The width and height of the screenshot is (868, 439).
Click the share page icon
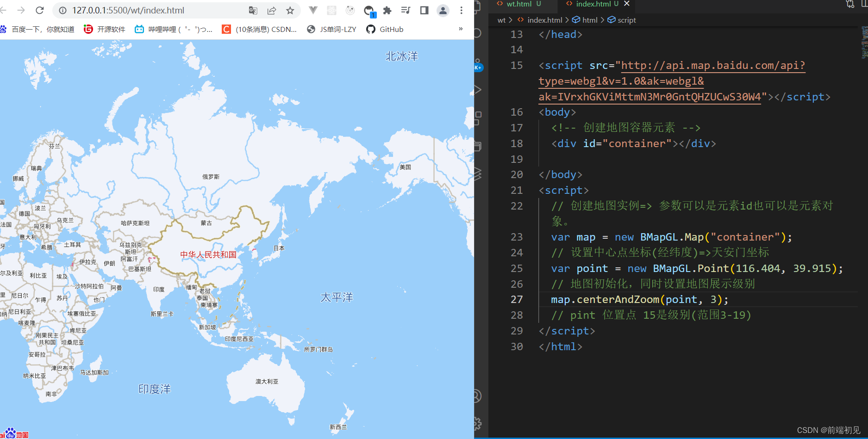point(272,10)
